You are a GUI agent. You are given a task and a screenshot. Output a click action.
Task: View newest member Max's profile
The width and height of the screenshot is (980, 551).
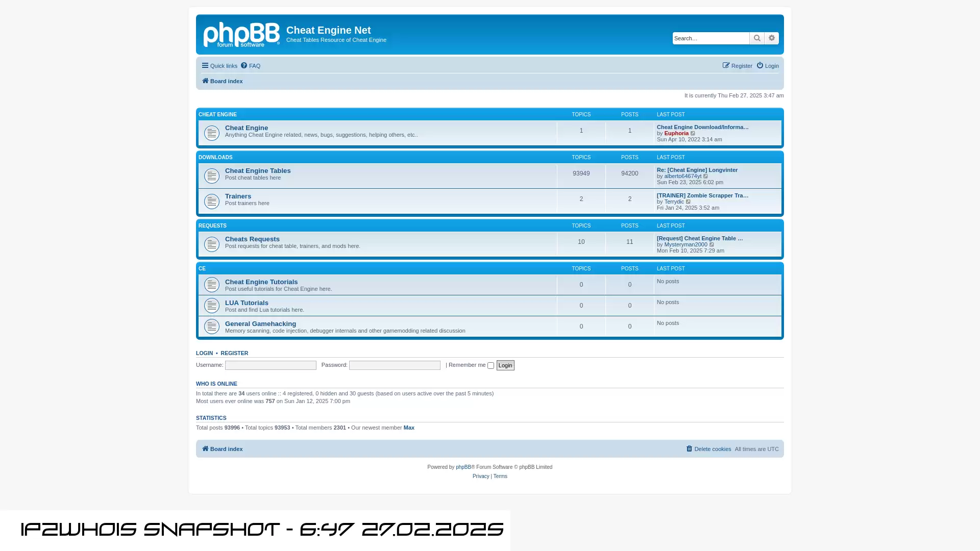point(409,428)
